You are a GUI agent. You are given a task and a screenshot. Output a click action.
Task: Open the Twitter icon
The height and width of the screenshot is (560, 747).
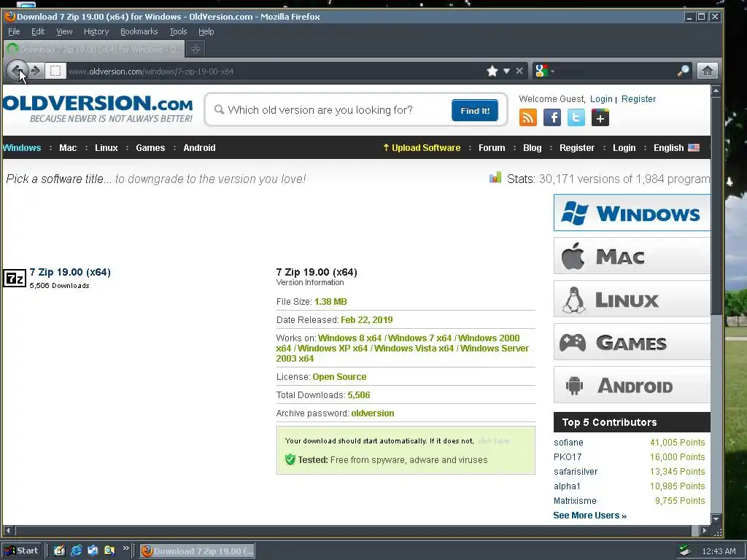click(576, 117)
